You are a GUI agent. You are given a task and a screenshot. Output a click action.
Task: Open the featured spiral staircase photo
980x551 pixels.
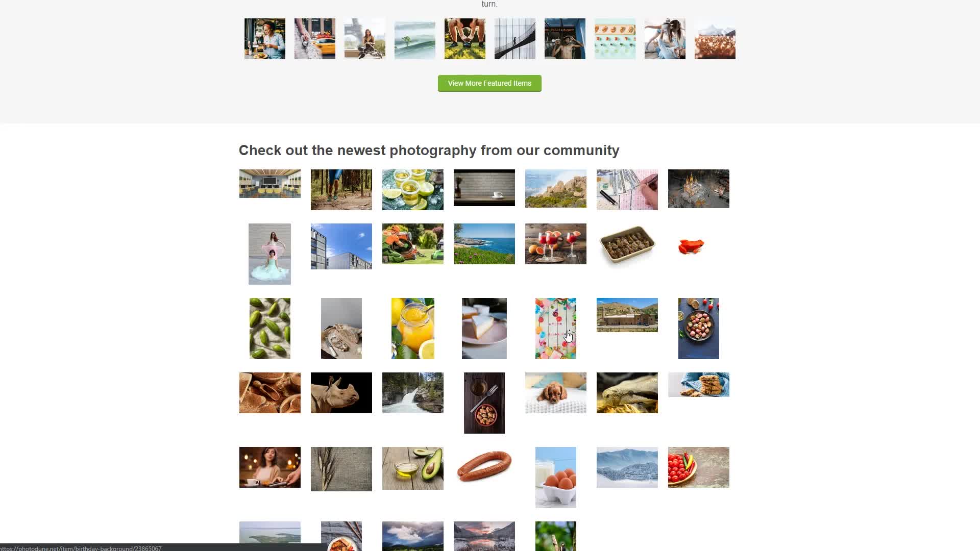515,39
